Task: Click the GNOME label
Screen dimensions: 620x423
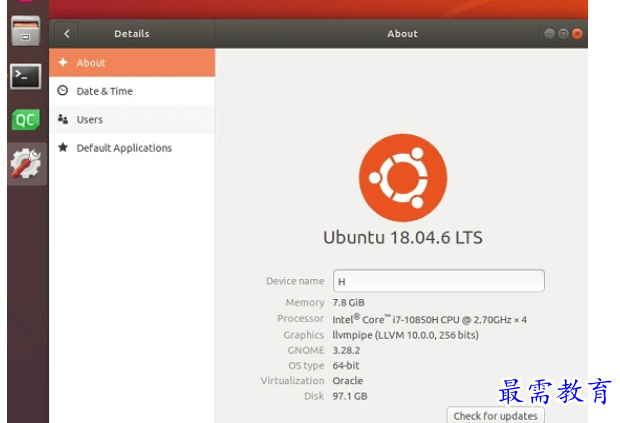Action: 306,351
